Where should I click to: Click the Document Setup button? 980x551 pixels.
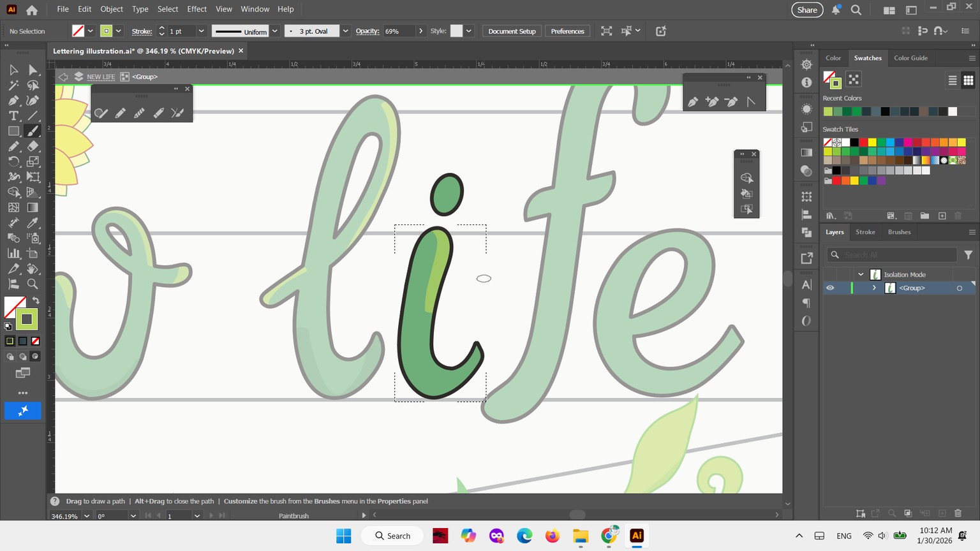(512, 31)
